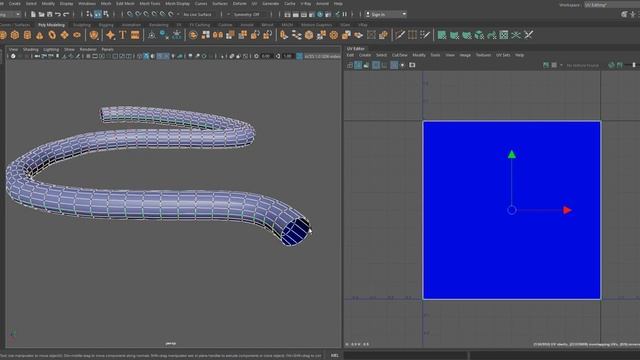
Task: Create a polygon plane from shelf
Action: 64,35
